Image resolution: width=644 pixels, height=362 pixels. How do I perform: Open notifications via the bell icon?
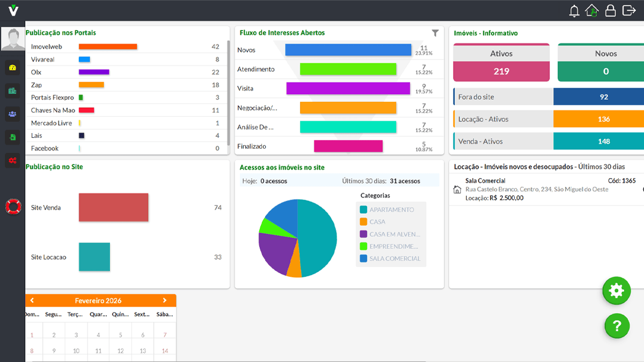(x=573, y=10)
